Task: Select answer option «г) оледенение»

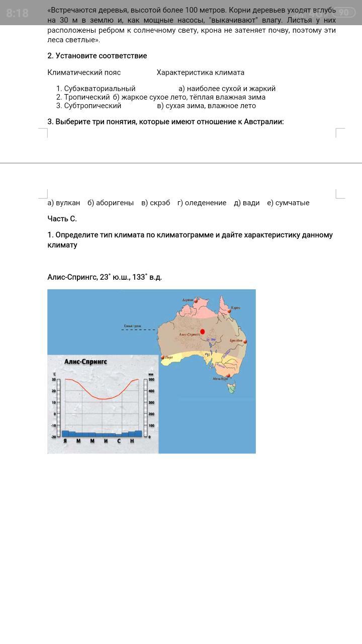Action: [x=202, y=203]
